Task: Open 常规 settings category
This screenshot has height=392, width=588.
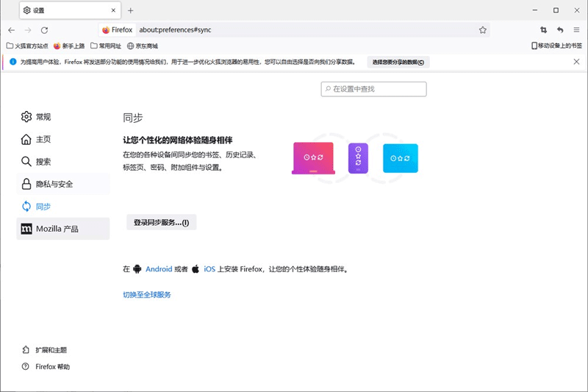Action: [x=43, y=117]
